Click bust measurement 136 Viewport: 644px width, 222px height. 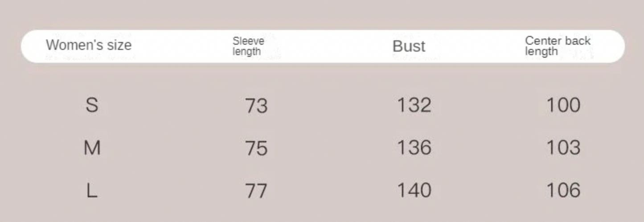click(x=414, y=148)
